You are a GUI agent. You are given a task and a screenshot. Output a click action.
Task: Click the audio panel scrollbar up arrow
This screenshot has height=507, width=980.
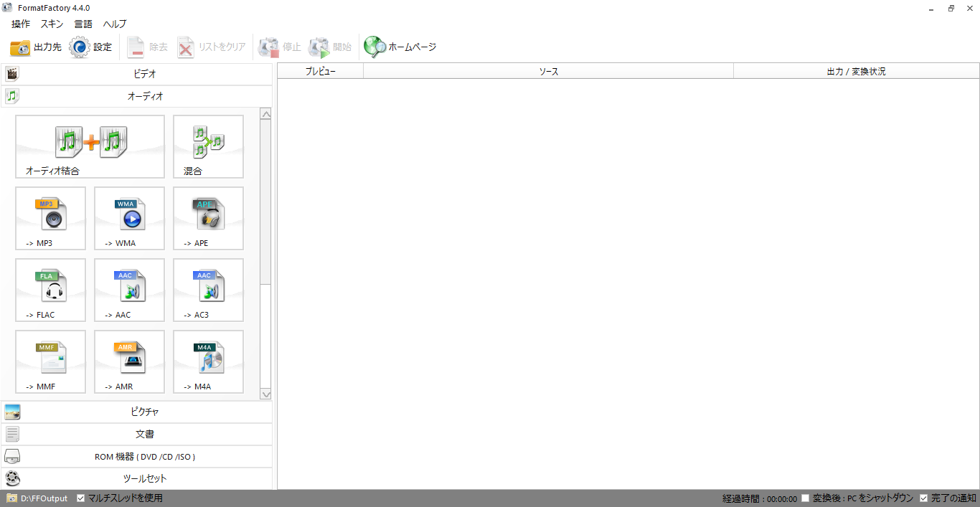266,114
